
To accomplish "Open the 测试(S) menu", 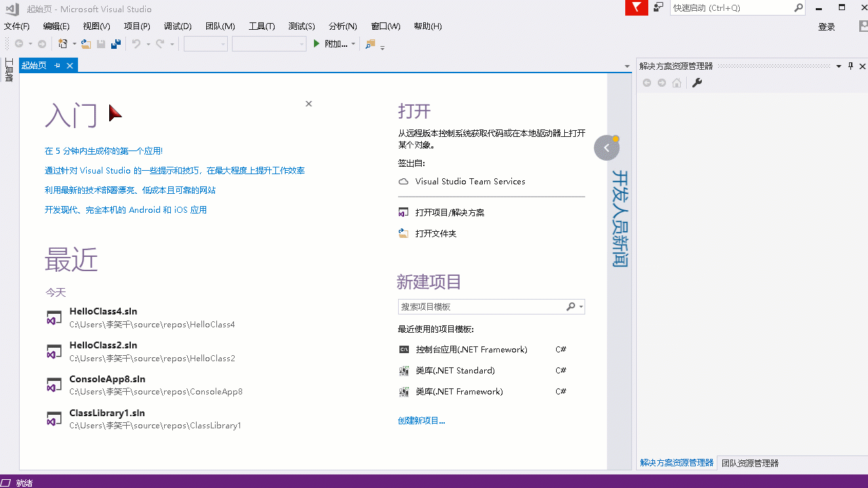I will click(302, 26).
